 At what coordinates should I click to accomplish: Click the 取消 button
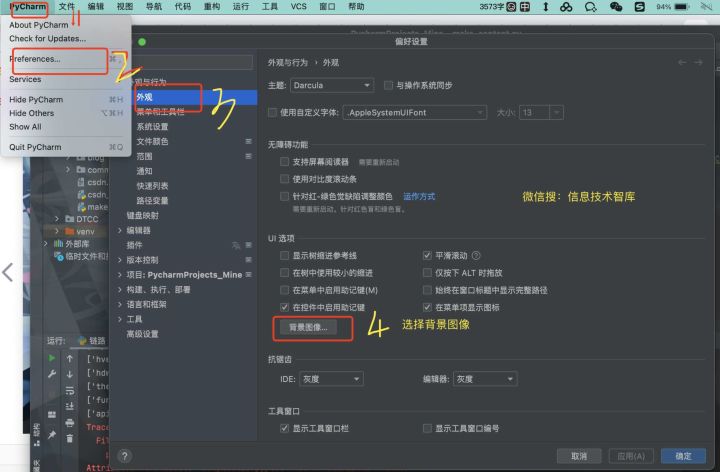tap(579, 456)
